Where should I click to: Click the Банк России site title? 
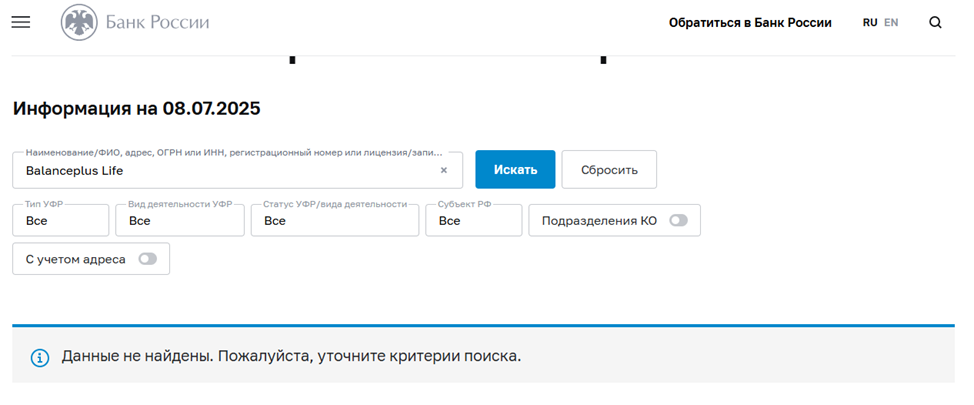click(x=157, y=23)
